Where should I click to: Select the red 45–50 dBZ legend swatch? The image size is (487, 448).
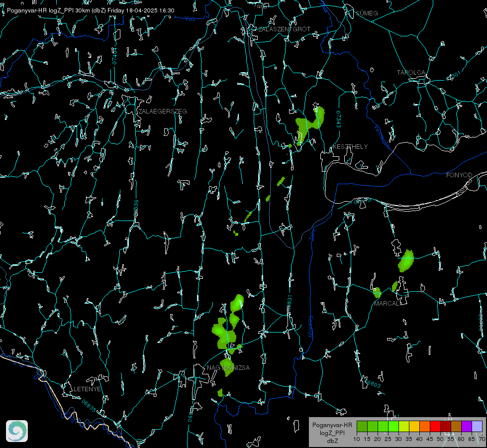tap(435, 426)
